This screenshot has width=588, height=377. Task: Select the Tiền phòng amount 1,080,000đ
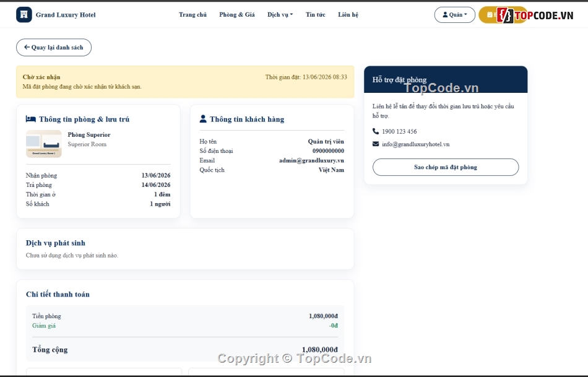point(323,316)
